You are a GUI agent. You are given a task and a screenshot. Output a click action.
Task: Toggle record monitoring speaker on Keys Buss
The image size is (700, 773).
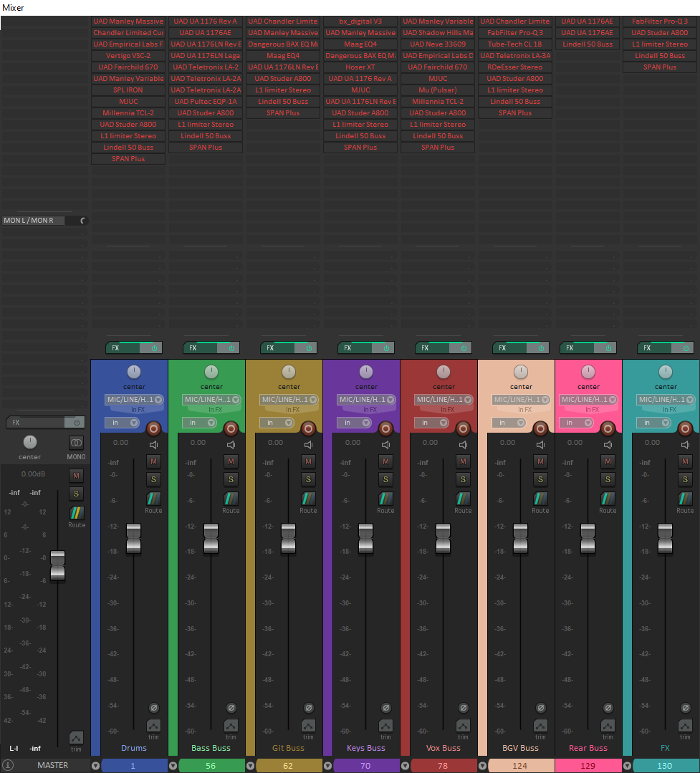[386, 445]
